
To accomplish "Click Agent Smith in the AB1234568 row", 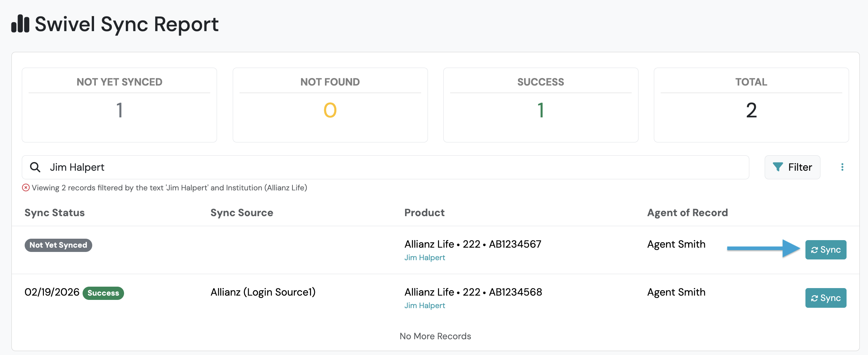I will click(676, 292).
